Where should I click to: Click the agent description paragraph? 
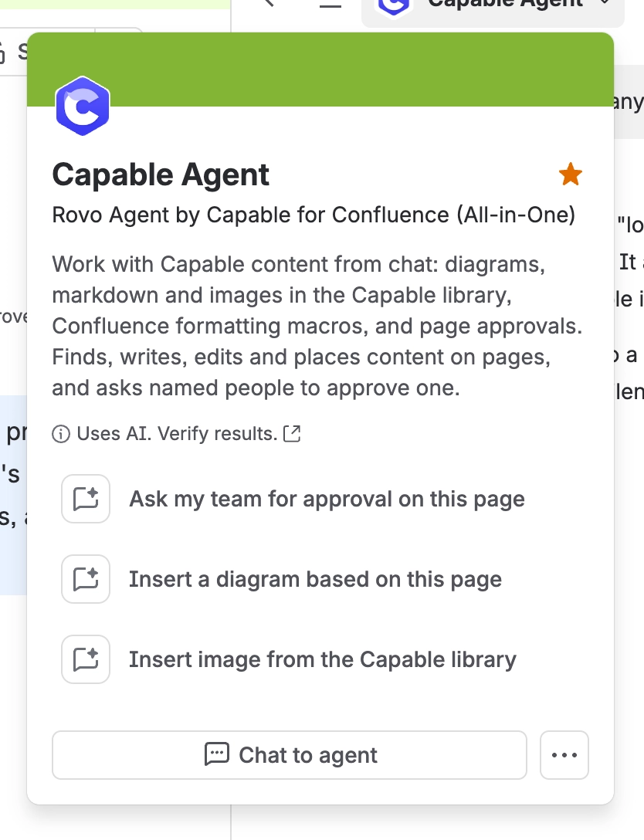317,326
